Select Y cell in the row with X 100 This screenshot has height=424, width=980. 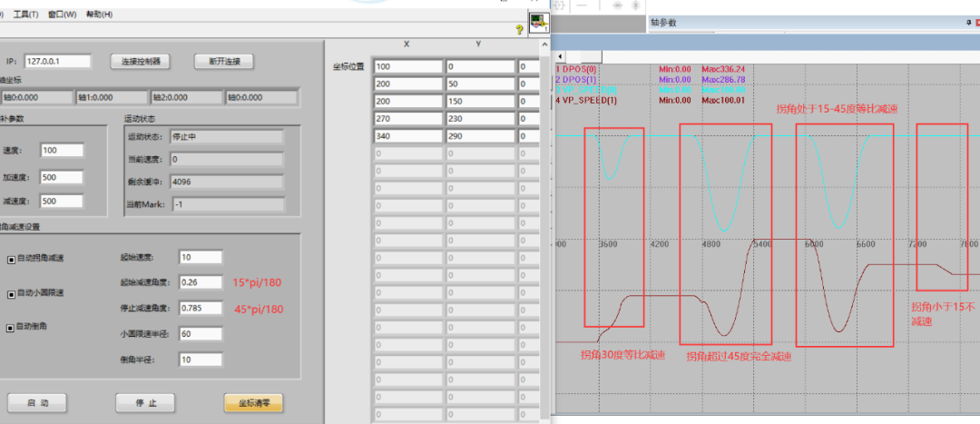coord(480,66)
